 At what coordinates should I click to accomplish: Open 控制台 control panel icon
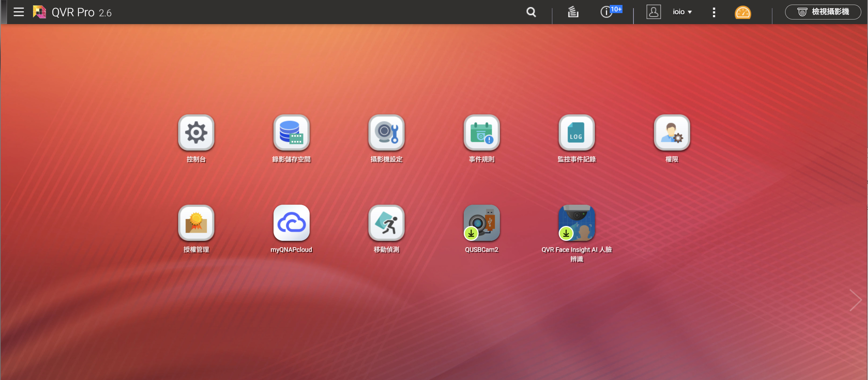tap(196, 133)
